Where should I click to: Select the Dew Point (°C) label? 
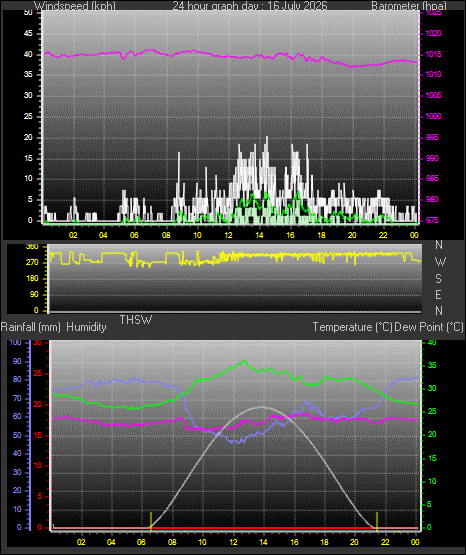pos(429,327)
